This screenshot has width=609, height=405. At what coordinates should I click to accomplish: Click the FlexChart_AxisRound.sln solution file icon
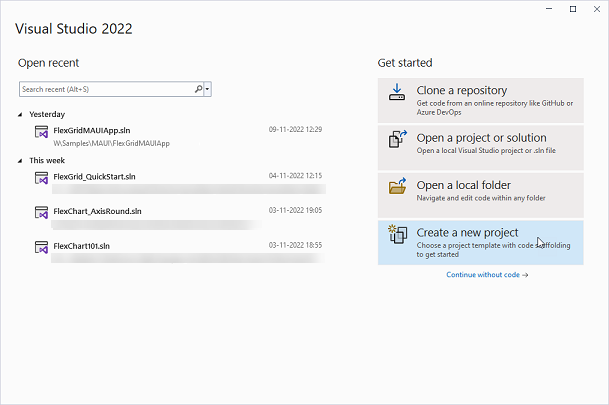[42, 215]
